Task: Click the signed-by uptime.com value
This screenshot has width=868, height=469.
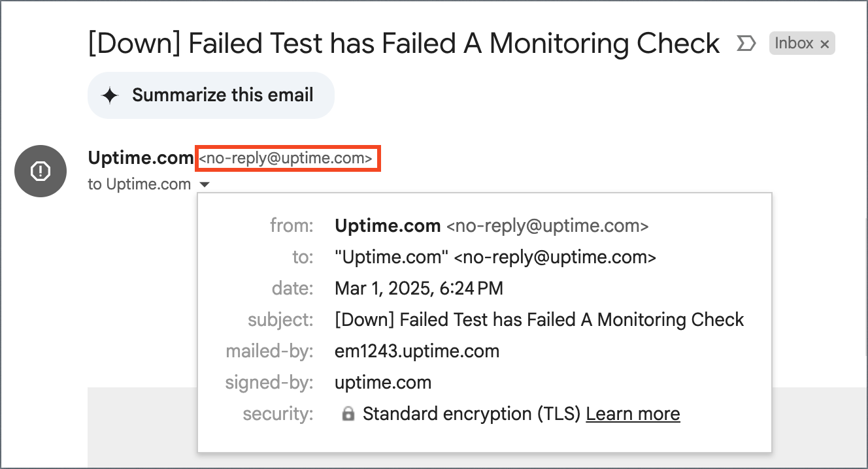Action: pyautogui.click(x=383, y=382)
